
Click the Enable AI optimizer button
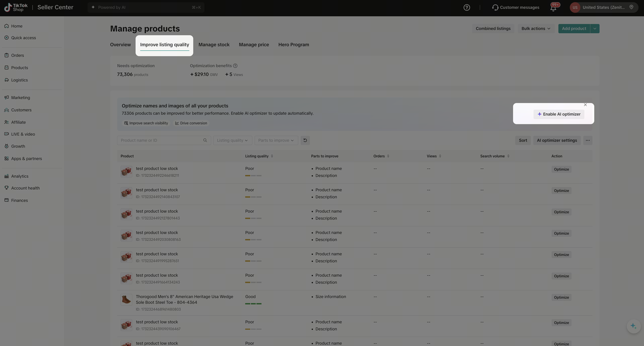(558, 114)
